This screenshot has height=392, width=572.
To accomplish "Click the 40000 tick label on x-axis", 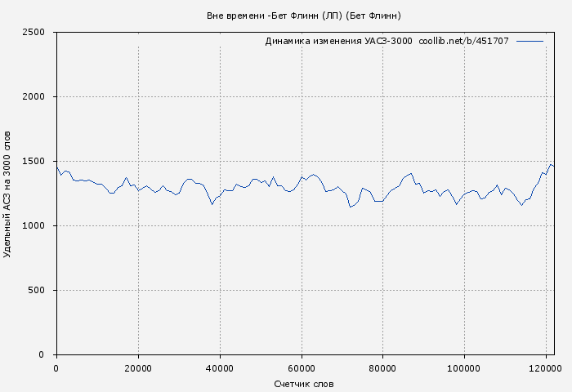I will 220,368.
